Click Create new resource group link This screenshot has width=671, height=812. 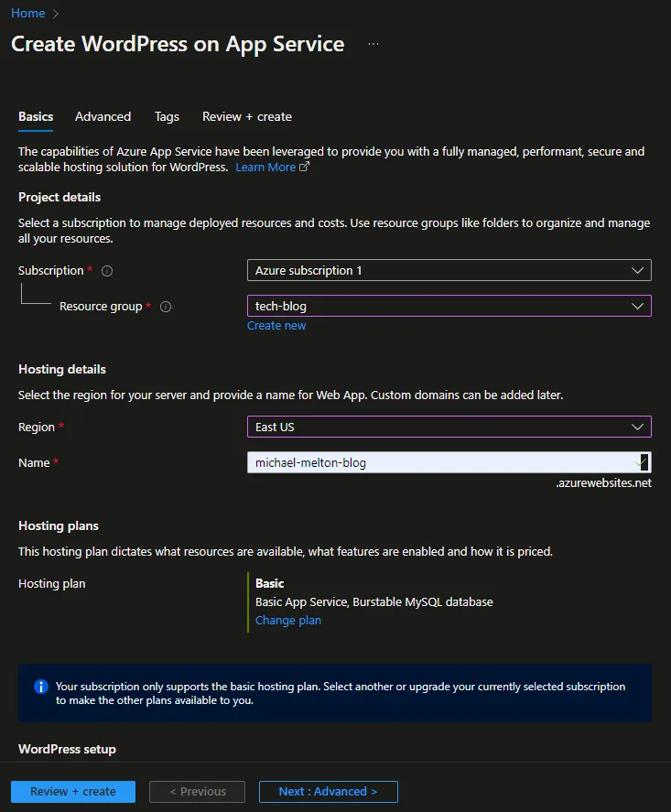coord(276,326)
